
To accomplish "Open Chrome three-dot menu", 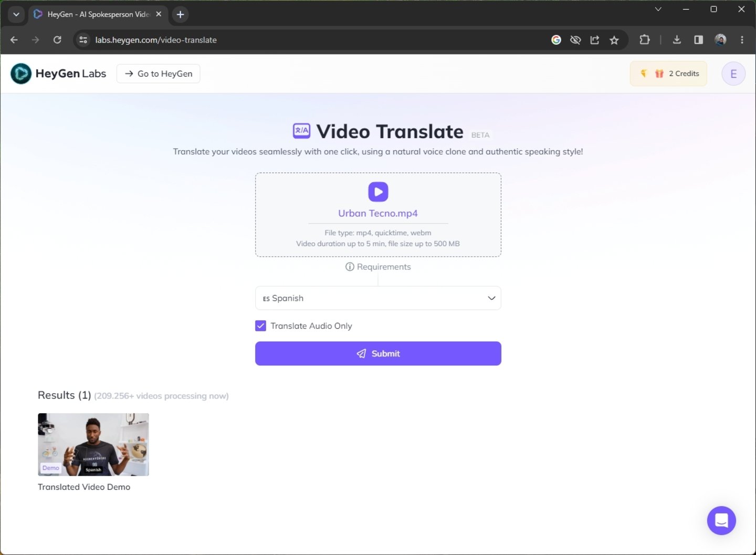I will tap(742, 40).
